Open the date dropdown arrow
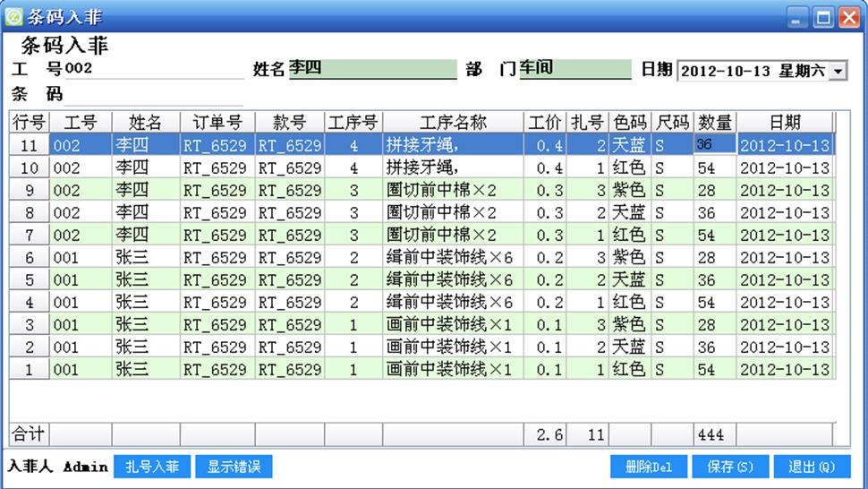Viewport: 868px width, 489px height. coord(838,71)
